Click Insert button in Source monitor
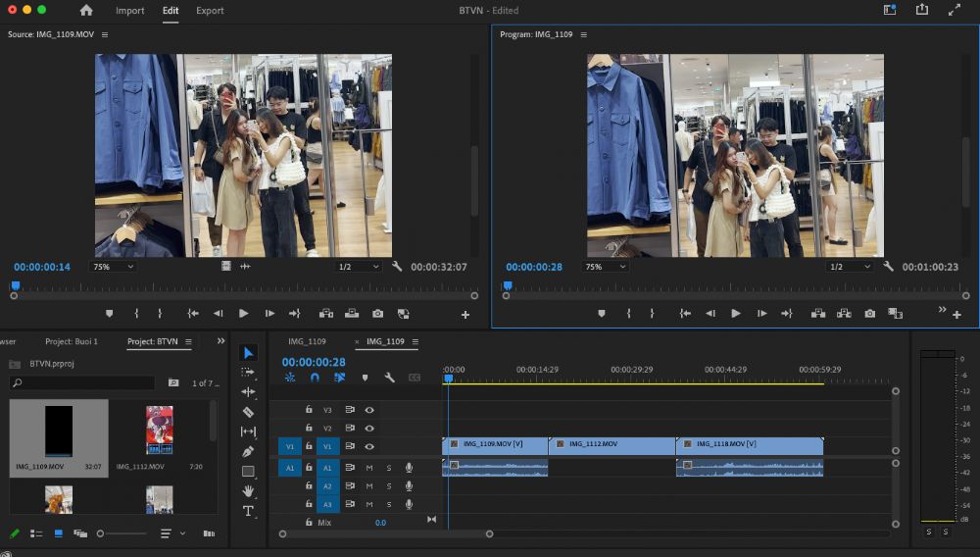Screen dimensions: 980x557 (325, 314)
